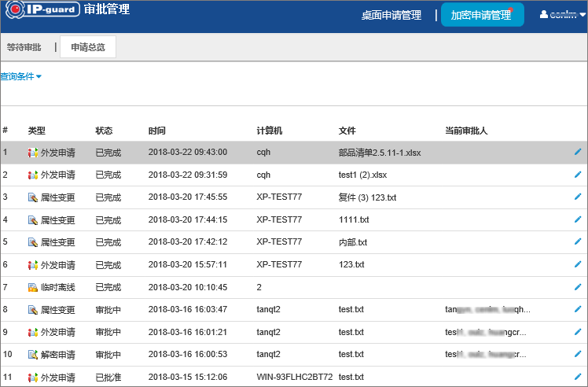
Task: Click 临时离线 icon in row 7
Action: [33, 288]
